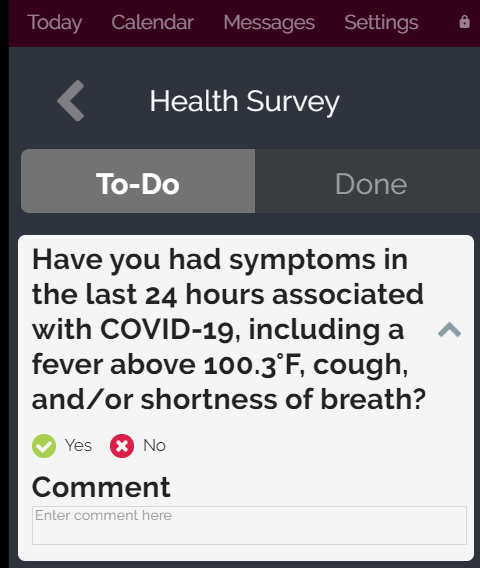Viewport: 480px width, 568px height.
Task: Select the green Yes checkmark icon
Action: click(44, 446)
